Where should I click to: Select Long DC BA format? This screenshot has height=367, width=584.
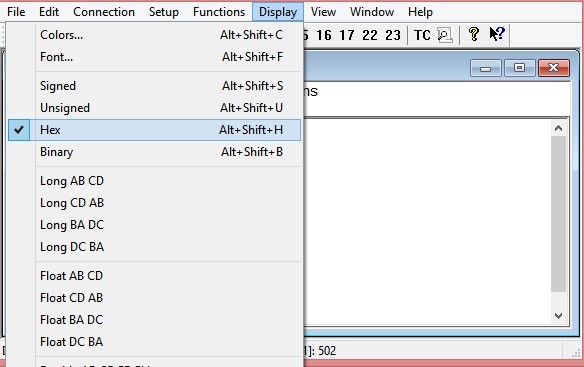point(154,247)
